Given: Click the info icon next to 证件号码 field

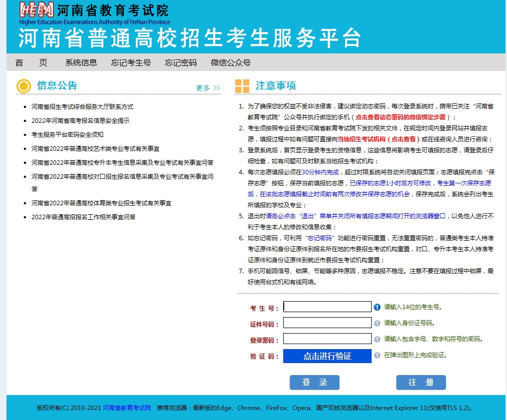Looking at the screenshot, I should click(x=377, y=323).
